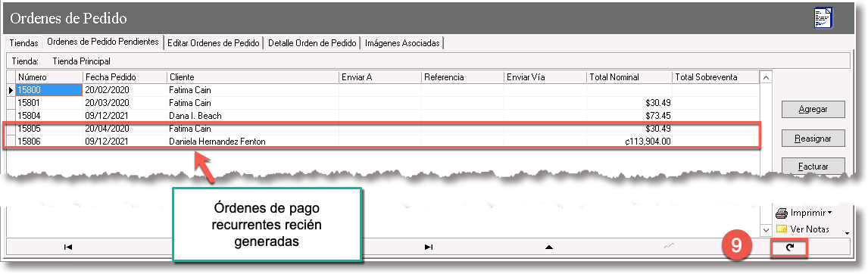Expand the small arrow below Ver Notas
This screenshot has width=868, height=274.
point(847,234)
